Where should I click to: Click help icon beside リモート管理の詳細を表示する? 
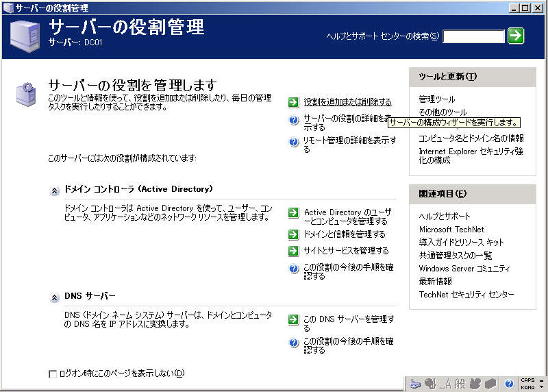[293, 140]
